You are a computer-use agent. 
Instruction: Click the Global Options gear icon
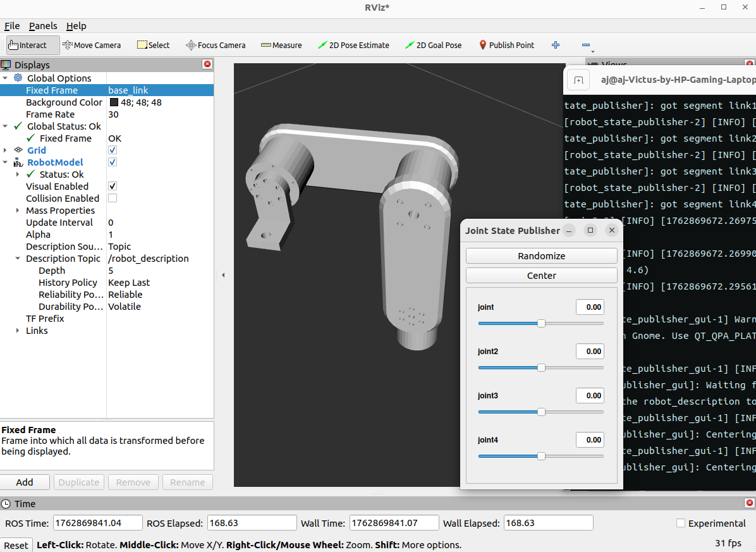click(x=18, y=78)
